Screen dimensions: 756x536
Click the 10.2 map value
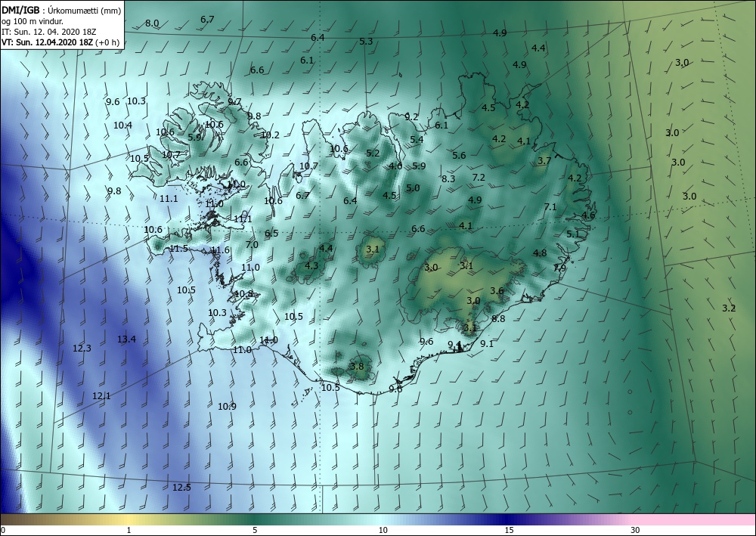click(x=270, y=135)
